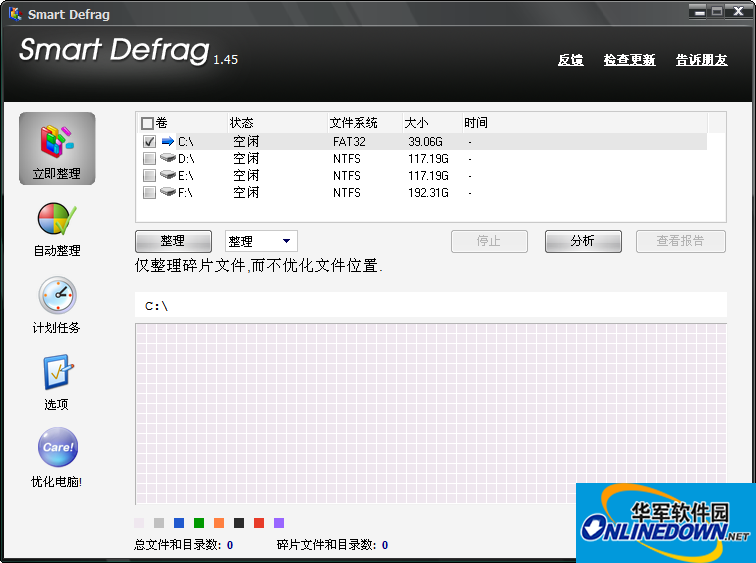Click the green legend swatch
The height and width of the screenshot is (563, 756).
pos(199,523)
